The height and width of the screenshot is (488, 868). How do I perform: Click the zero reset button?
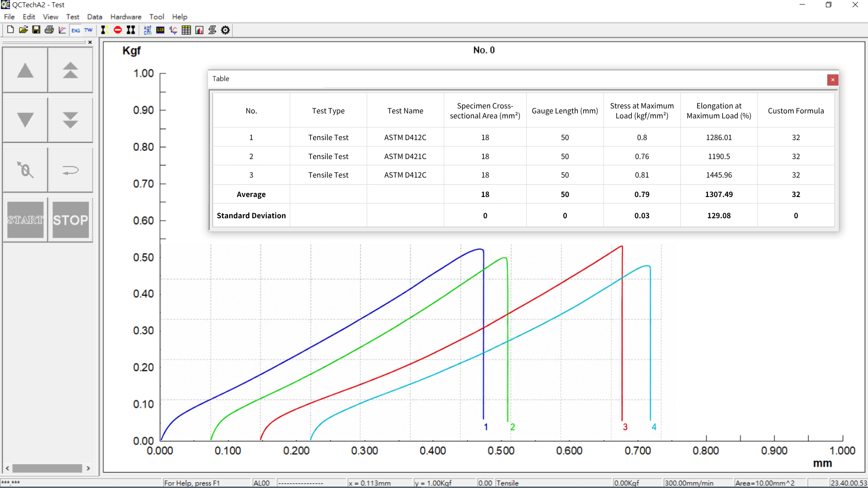pos(25,170)
